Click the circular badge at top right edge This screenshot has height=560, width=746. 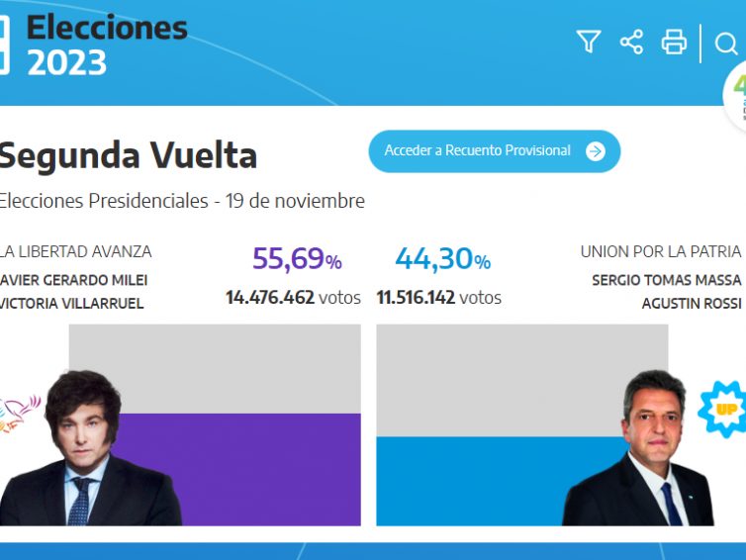(x=736, y=96)
